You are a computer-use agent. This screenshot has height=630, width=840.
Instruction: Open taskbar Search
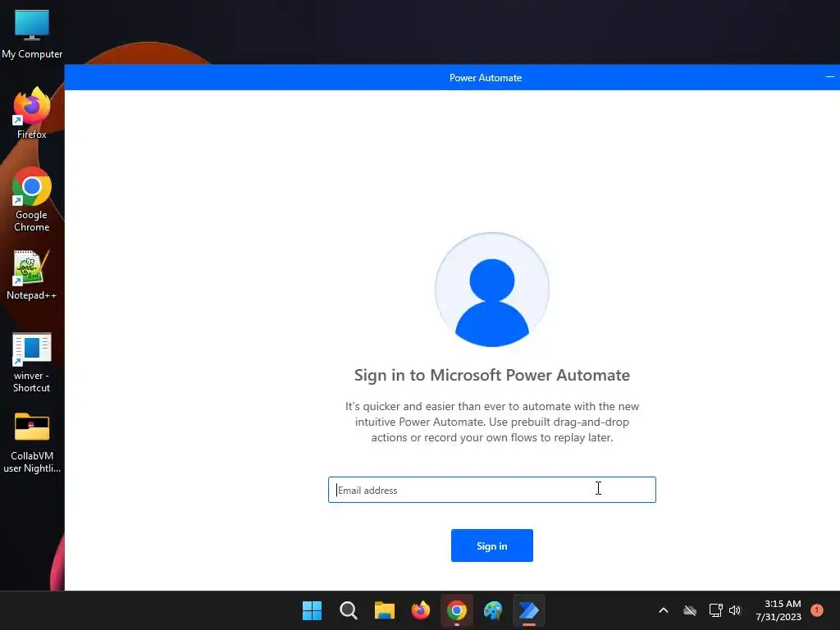click(x=348, y=610)
